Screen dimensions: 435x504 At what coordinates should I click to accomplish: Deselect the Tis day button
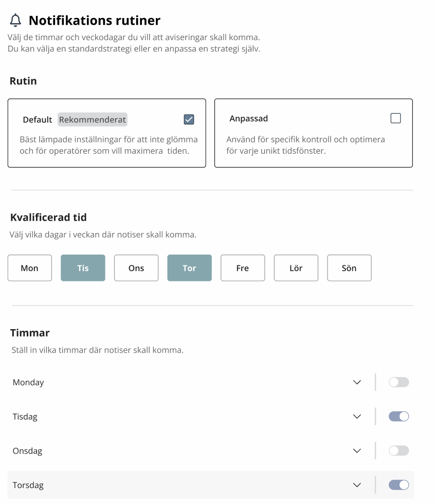tap(83, 268)
